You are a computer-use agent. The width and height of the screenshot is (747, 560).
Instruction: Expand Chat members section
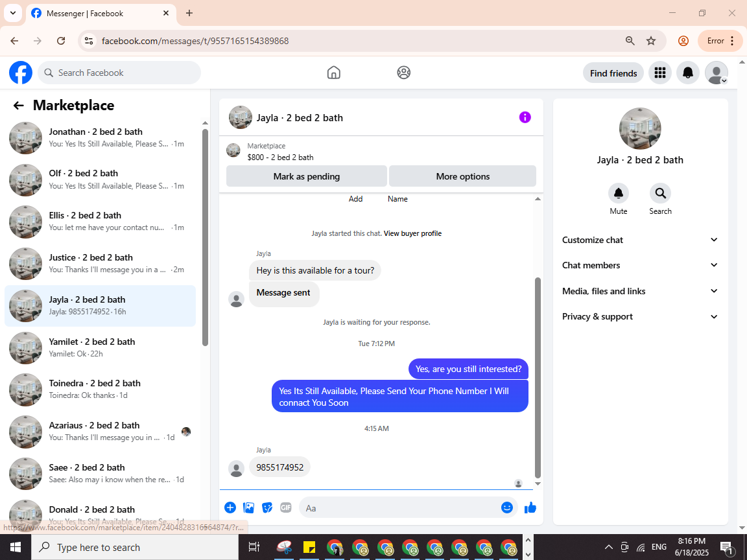coord(639,265)
